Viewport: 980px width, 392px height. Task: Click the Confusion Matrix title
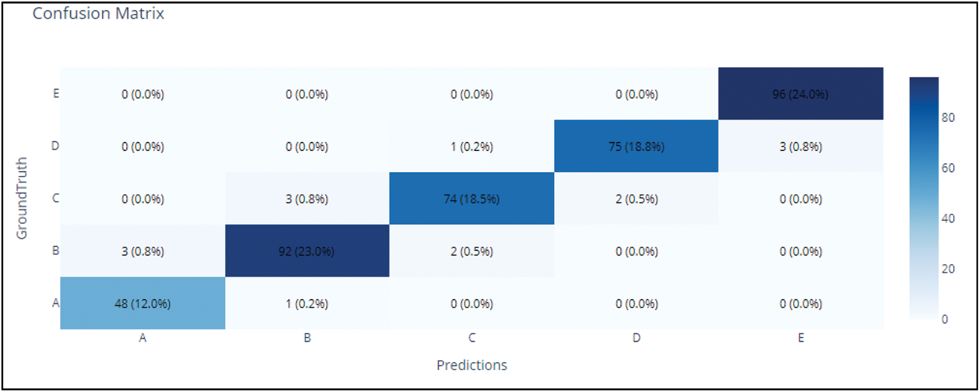tap(98, 13)
